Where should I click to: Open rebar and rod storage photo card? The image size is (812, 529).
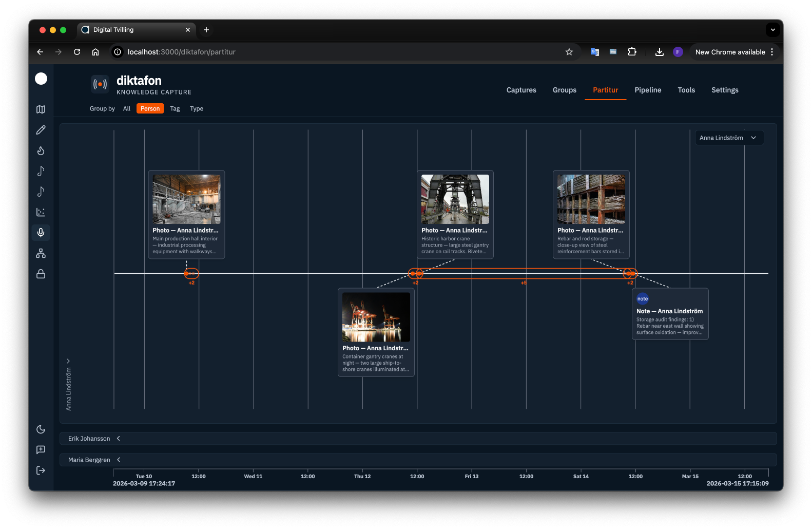[591, 214]
